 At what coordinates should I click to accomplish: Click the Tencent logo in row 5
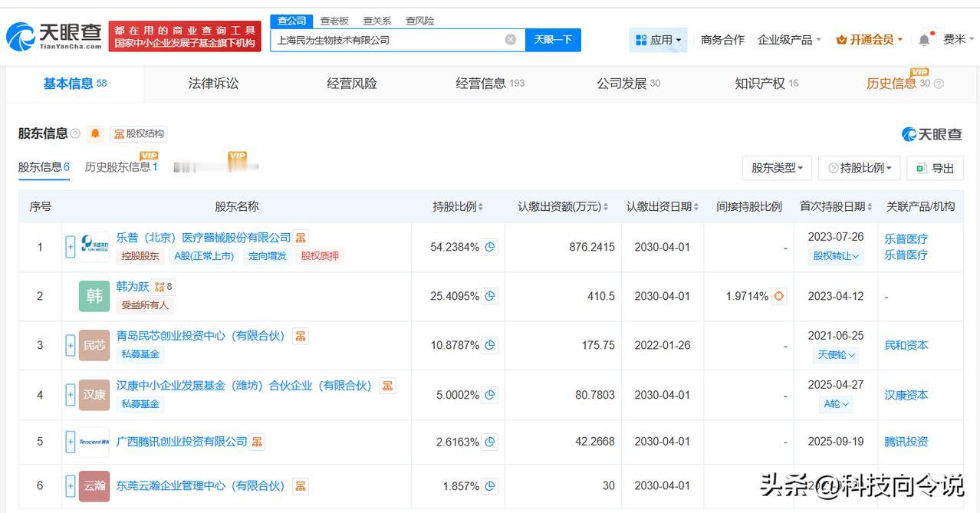click(94, 442)
